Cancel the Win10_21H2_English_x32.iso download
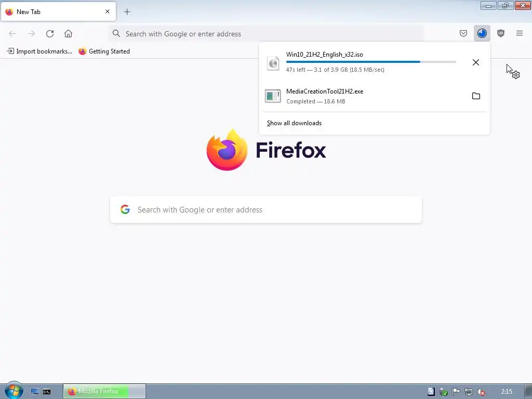 (476, 62)
